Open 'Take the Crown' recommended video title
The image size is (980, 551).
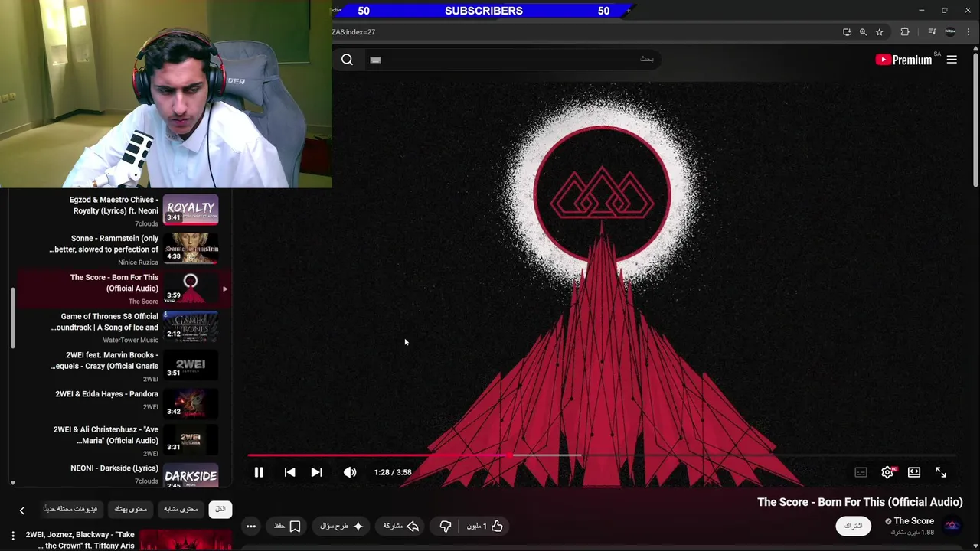click(x=80, y=540)
